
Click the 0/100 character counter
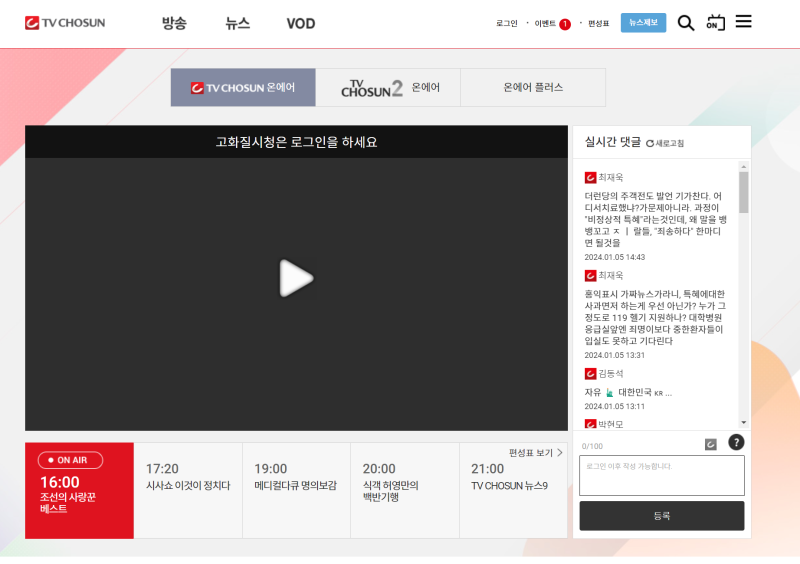pos(592,446)
